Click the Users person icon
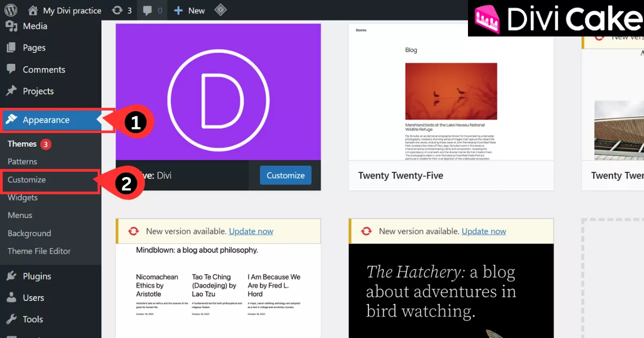 coord(11,298)
